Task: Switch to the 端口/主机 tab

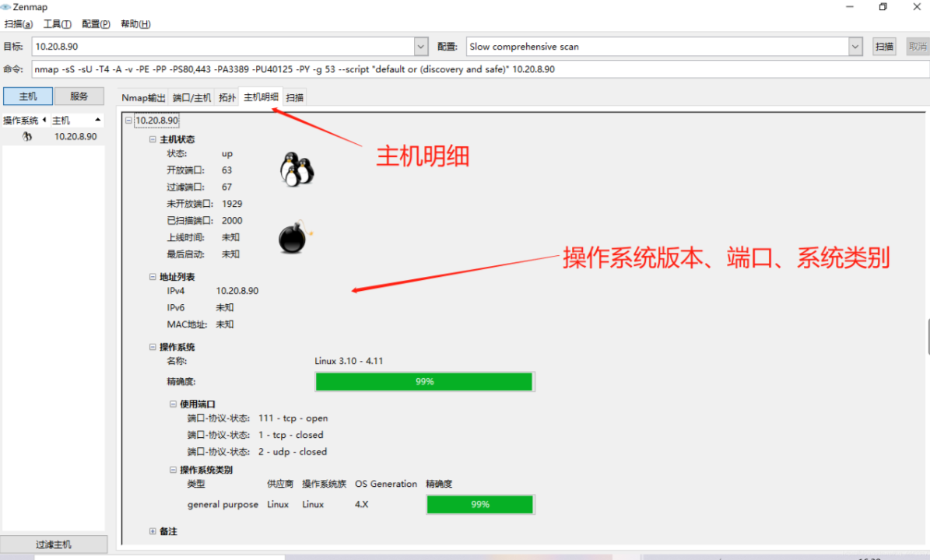Action: click(x=191, y=98)
